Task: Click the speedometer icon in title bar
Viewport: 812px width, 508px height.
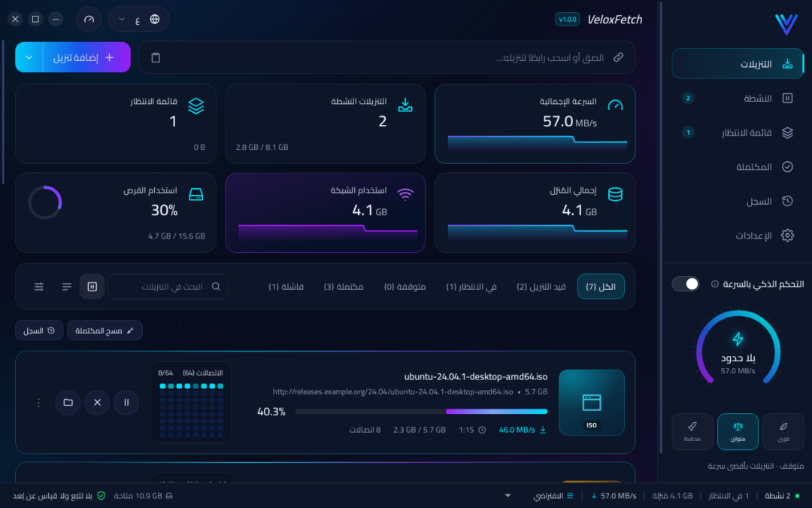Action: [89, 19]
